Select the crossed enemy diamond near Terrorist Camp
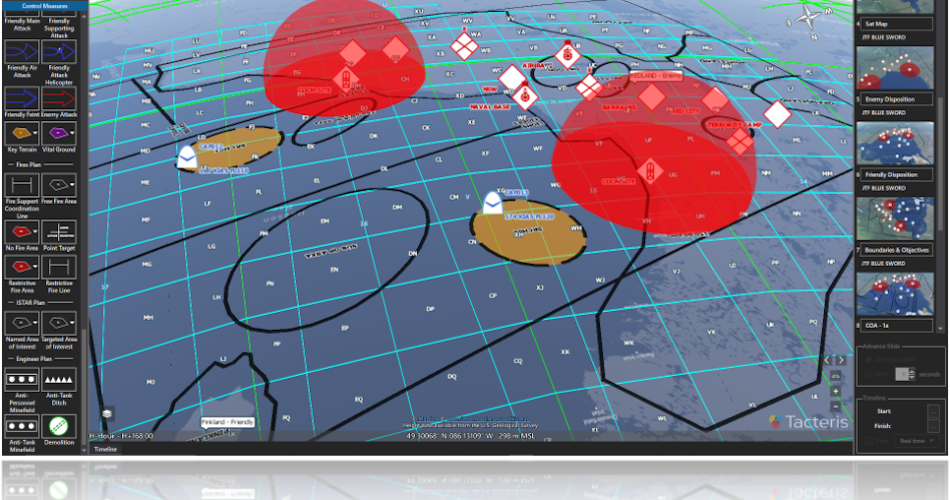950x500 pixels. pos(739,142)
